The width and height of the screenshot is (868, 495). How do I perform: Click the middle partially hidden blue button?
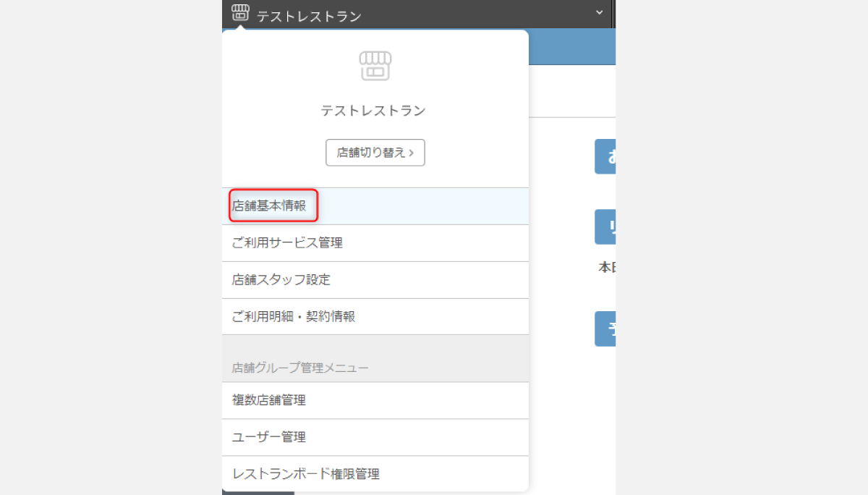tap(605, 227)
